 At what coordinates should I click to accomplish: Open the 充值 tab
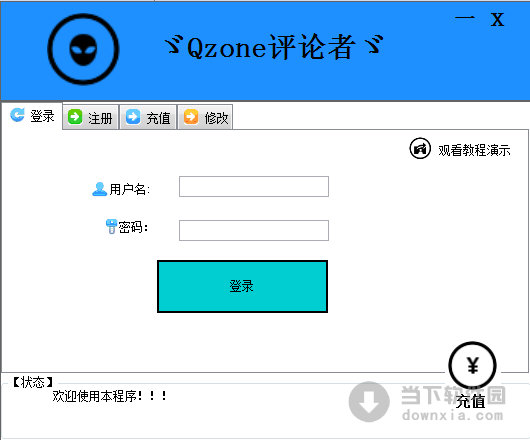(149, 117)
